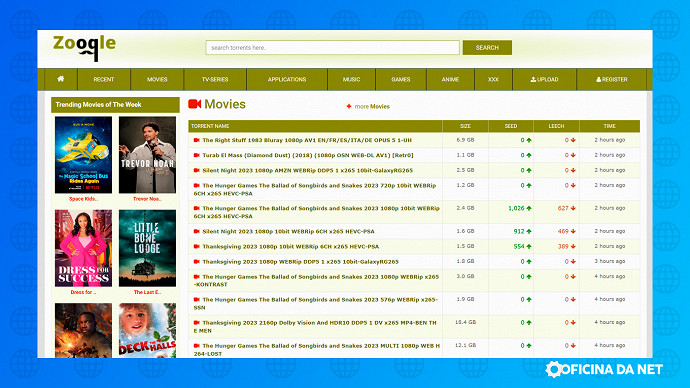Click the Oficina da Net gear logo
The image size is (690, 388).
tap(554, 370)
